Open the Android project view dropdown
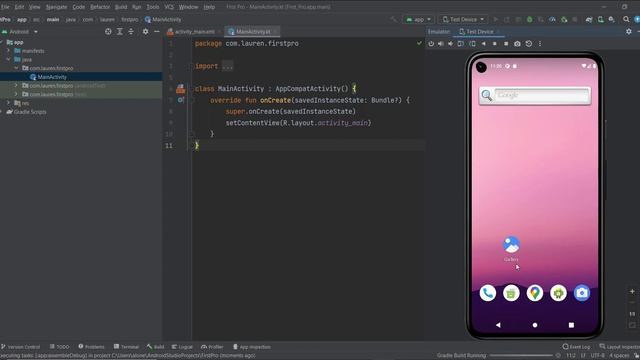Viewport: 640px width, 360px height. (20, 31)
